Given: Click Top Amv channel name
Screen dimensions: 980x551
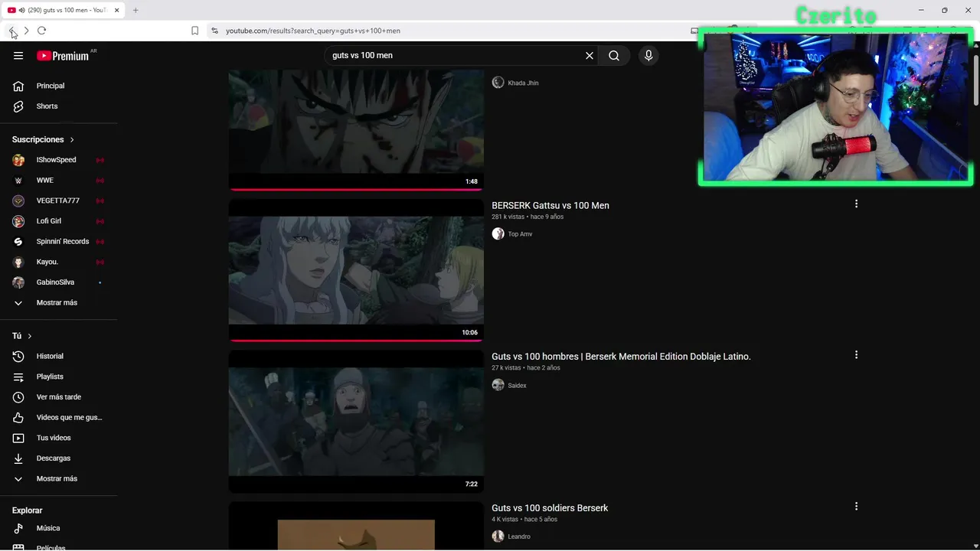Looking at the screenshot, I should (x=520, y=234).
